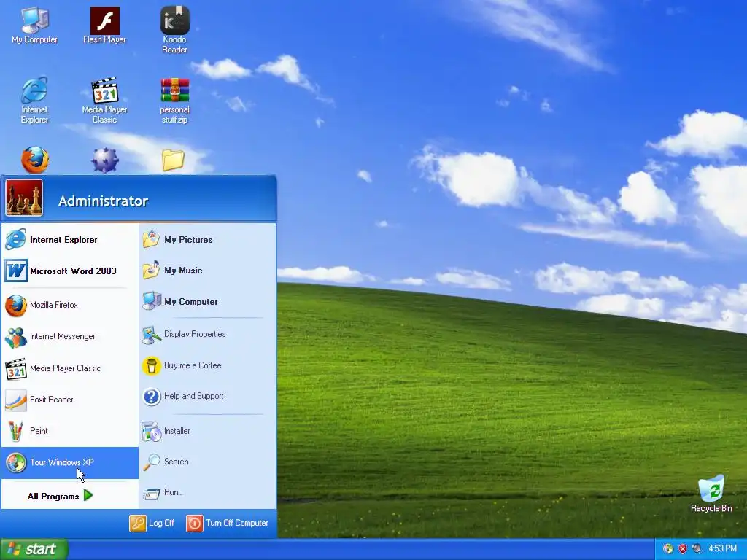747x560 pixels.
Task: Start Mozilla Firefox from Start menu
Action: (x=69, y=305)
